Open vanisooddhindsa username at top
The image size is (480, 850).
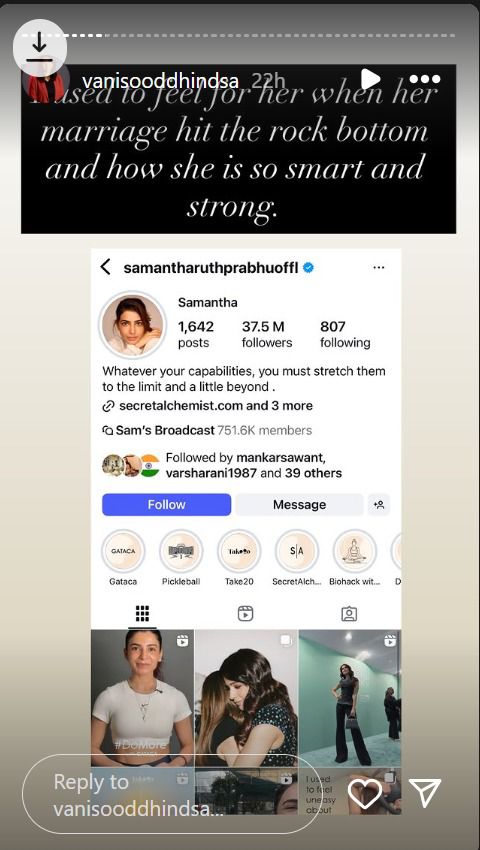pos(161,81)
